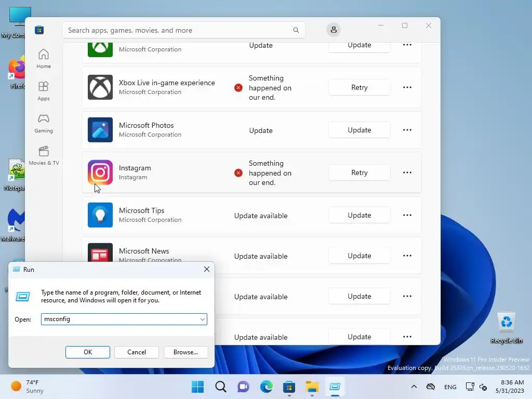Screen dimensions: 532x399
Task: Click the red error icon for Instagram
Action: point(238,173)
